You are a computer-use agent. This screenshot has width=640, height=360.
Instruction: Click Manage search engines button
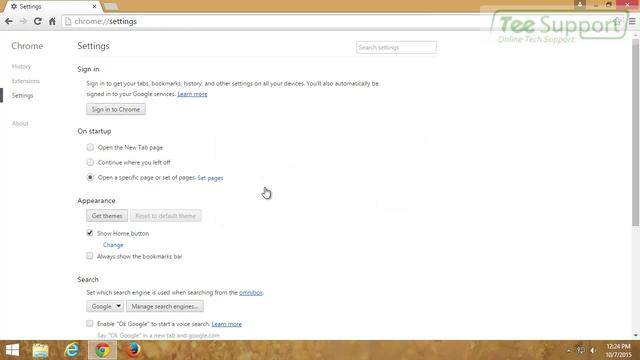(x=165, y=306)
